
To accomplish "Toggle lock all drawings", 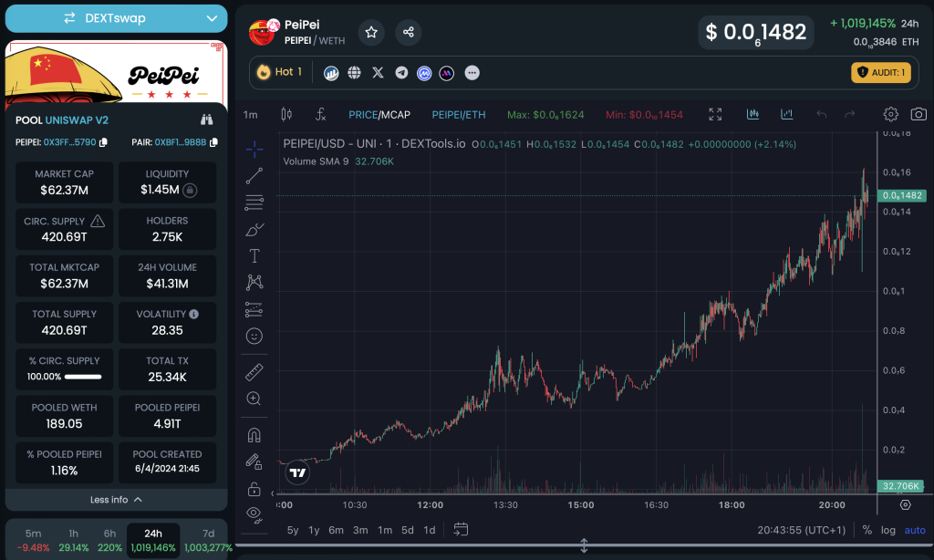I will (x=254, y=489).
